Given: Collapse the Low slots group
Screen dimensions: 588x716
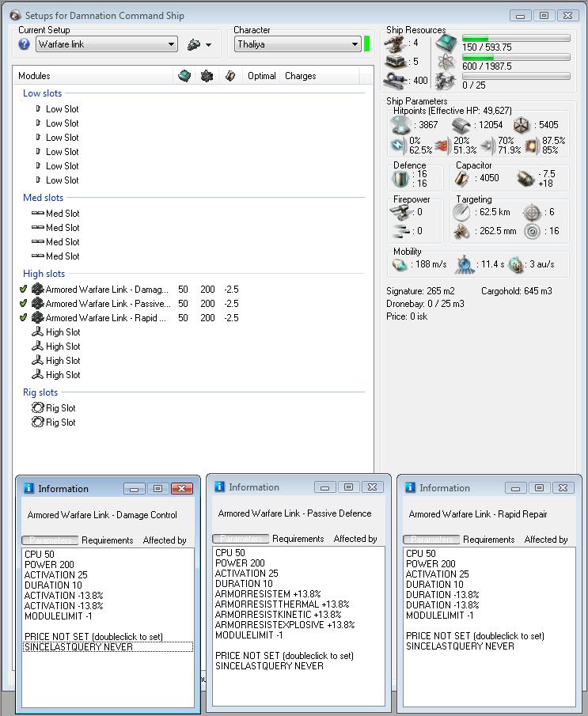Looking at the screenshot, I should [42, 93].
